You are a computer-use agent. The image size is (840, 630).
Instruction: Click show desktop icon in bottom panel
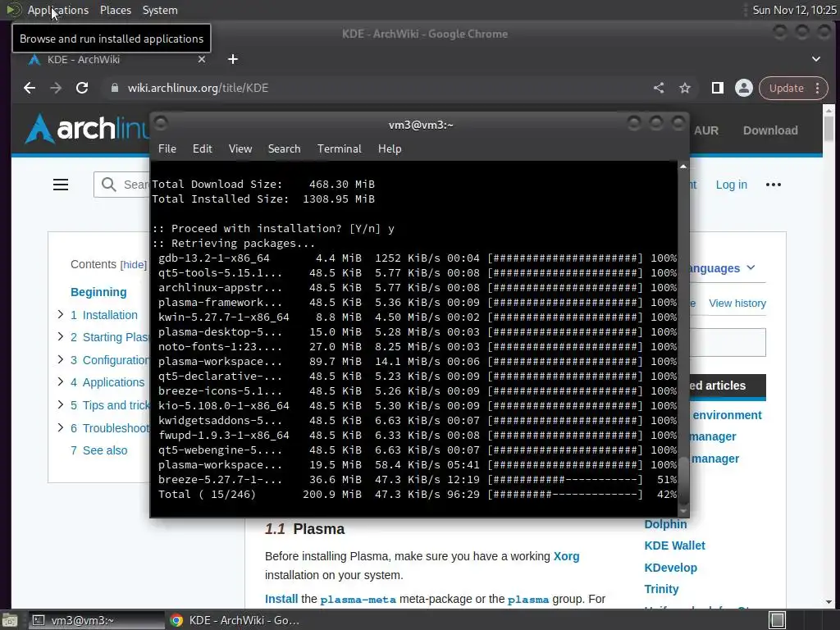[10, 620]
